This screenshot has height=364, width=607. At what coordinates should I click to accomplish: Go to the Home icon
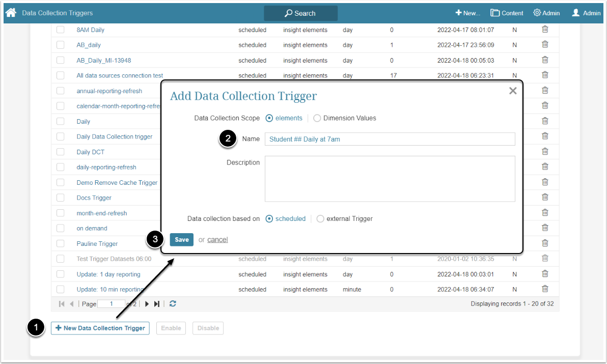pyautogui.click(x=11, y=13)
